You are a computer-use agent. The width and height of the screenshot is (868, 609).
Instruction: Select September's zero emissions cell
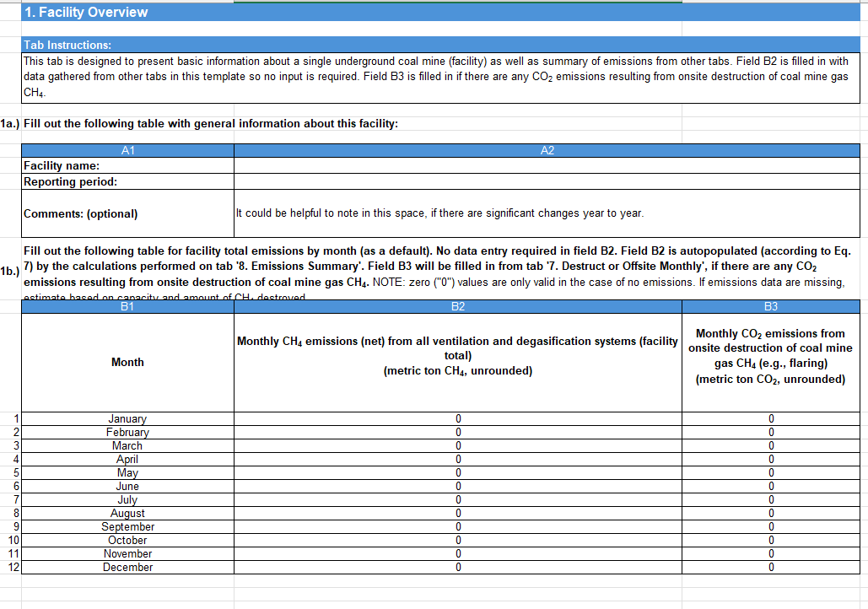(x=456, y=526)
